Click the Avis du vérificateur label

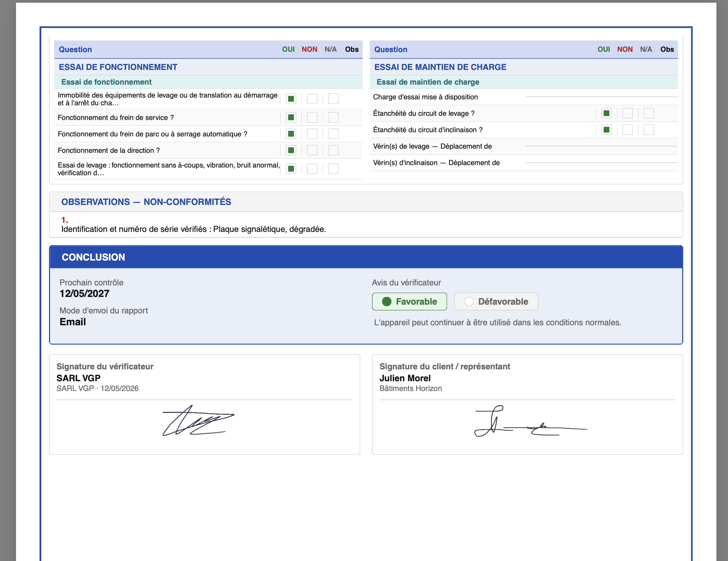pyautogui.click(x=406, y=283)
